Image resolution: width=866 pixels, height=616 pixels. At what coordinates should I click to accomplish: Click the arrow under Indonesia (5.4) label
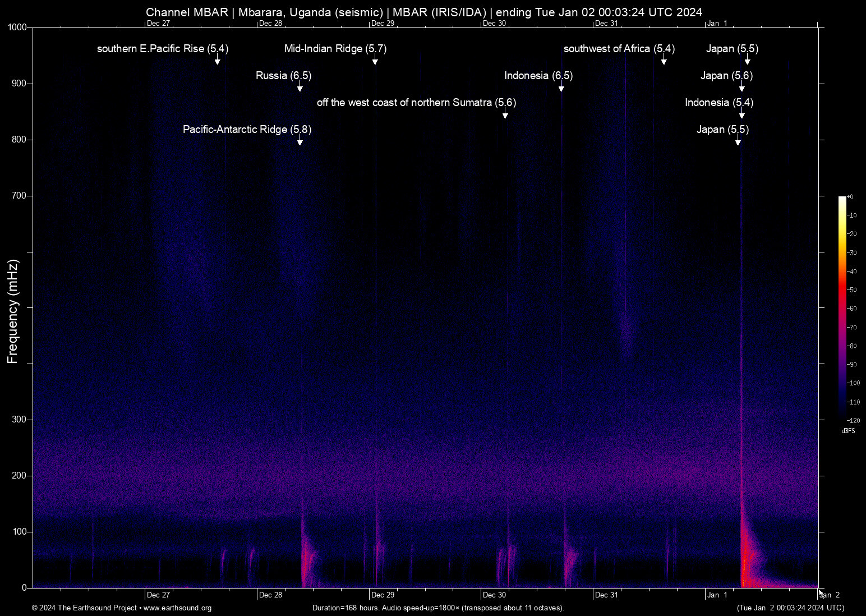click(x=741, y=114)
